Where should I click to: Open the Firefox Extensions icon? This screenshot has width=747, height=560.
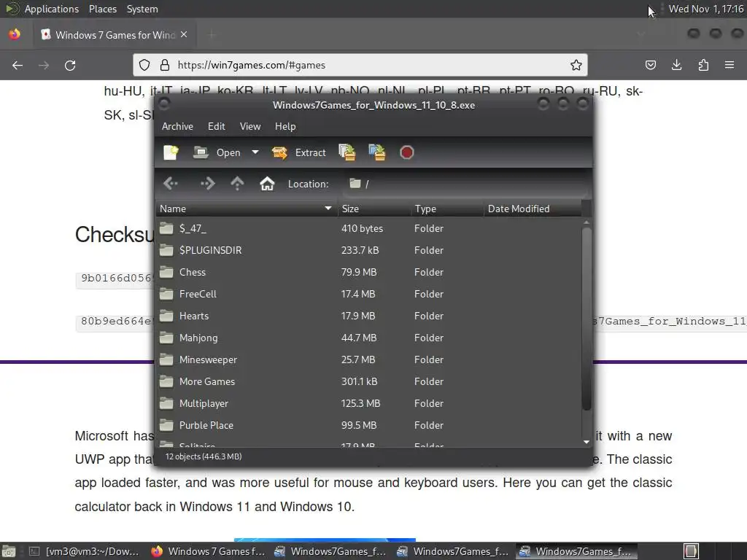click(x=703, y=65)
